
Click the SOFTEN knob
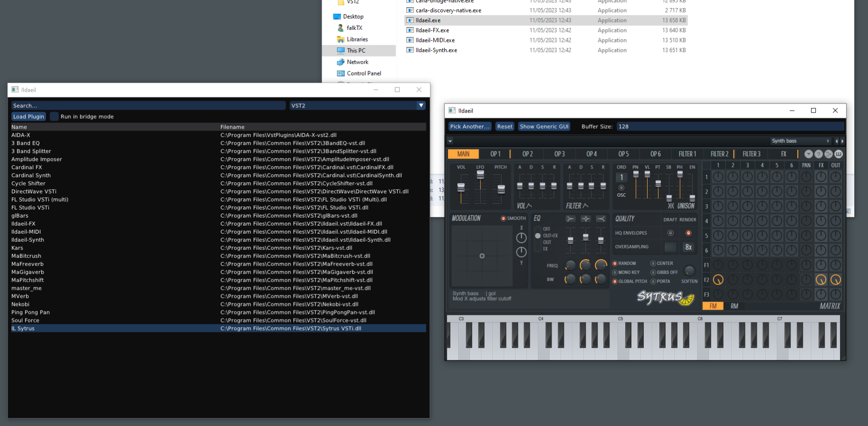click(x=689, y=271)
